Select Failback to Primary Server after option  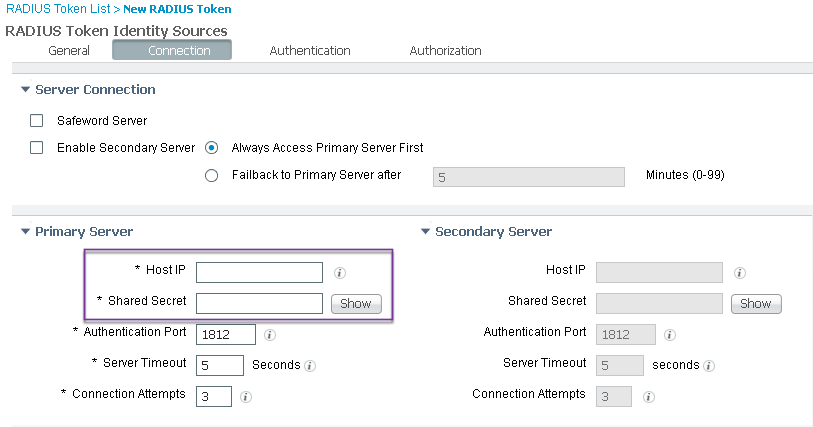[x=212, y=176]
